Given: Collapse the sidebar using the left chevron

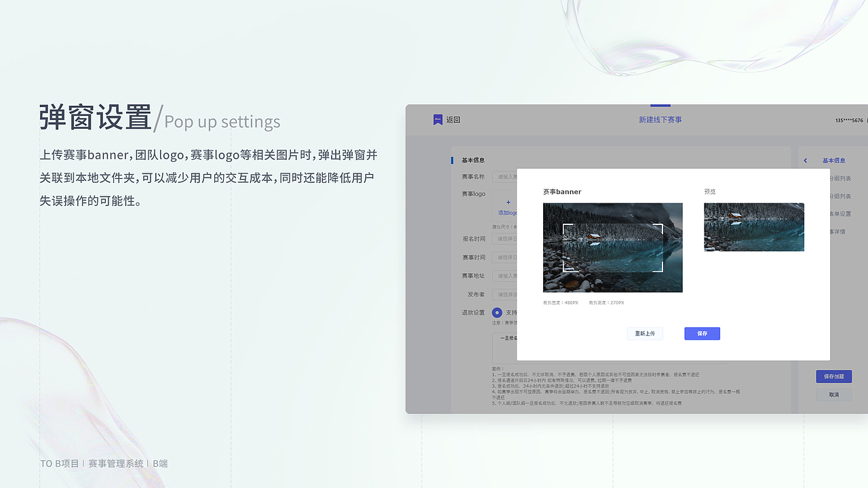Looking at the screenshot, I should coord(806,161).
